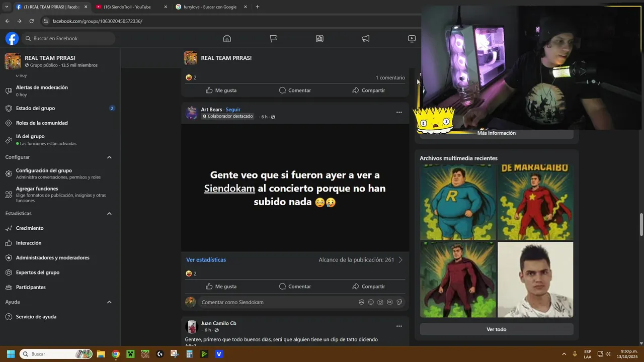Click Más información button
This screenshot has height=362, width=644.
[x=497, y=133]
